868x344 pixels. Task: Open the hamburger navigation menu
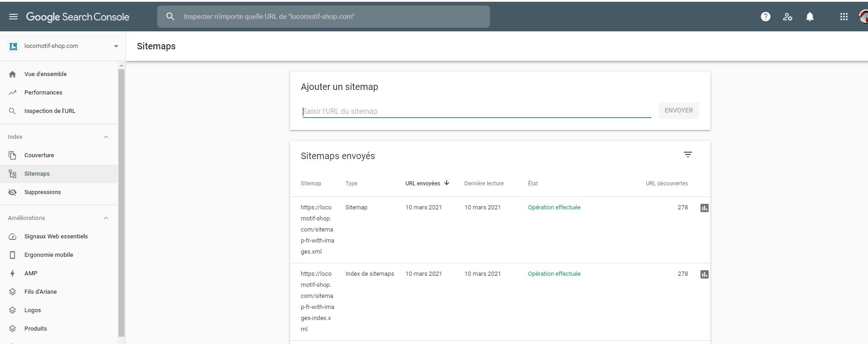(13, 17)
